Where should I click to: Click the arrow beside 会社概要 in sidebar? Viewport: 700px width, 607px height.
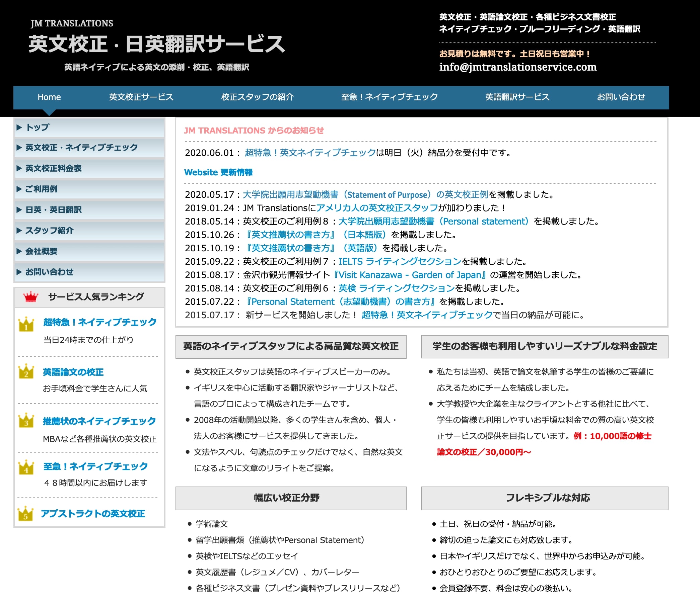(x=19, y=251)
